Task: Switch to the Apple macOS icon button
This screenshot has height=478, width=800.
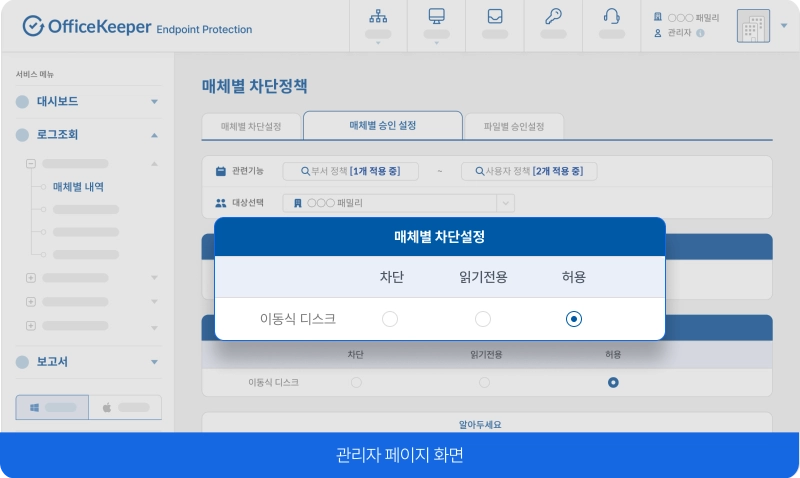Action: (125, 408)
